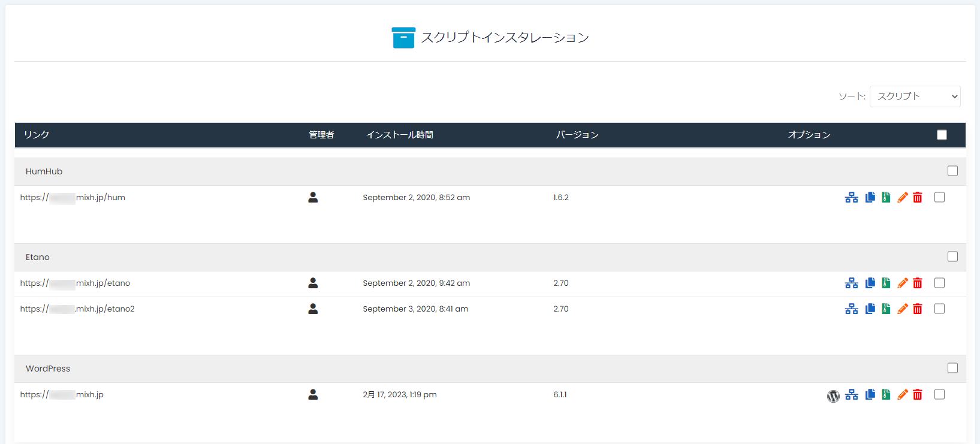Screen dimensions: 980x444
Task: Open the WordPress mixh.jp site link
Action: click(x=62, y=394)
